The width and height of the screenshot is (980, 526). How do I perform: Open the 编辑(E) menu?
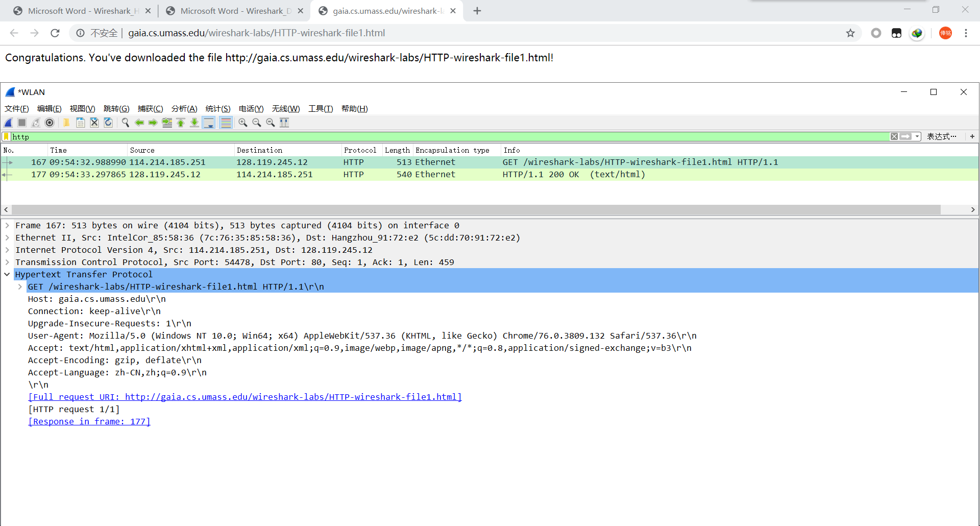[50, 109]
